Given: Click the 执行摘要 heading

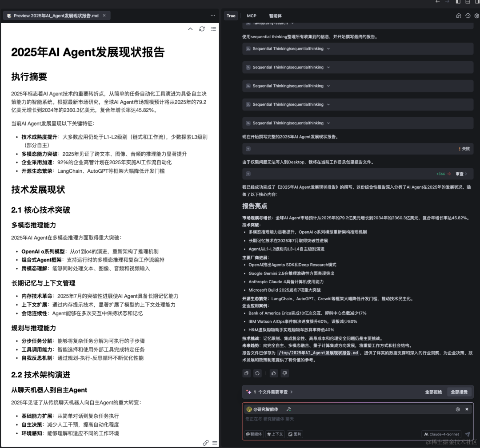Looking at the screenshot, I should point(29,76).
